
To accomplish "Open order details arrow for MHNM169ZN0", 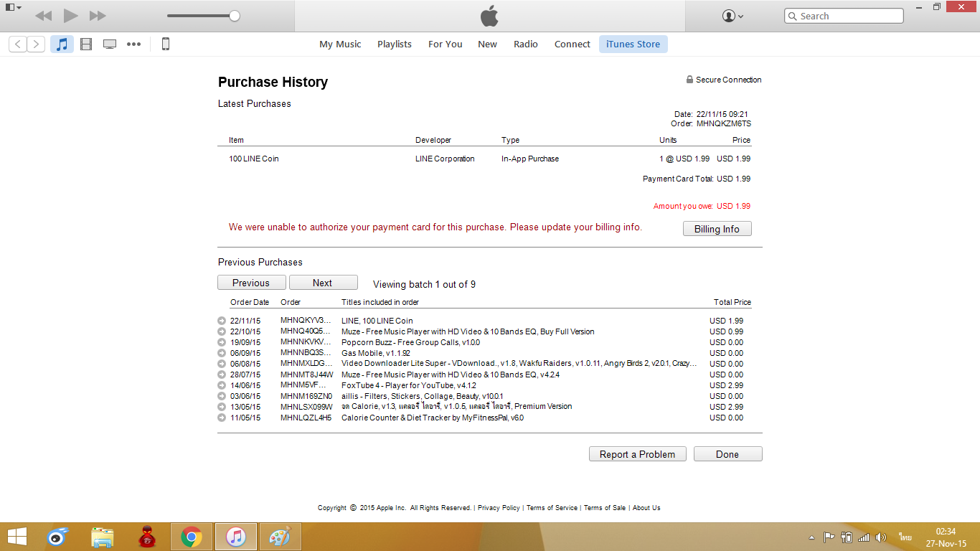I will [x=222, y=396].
